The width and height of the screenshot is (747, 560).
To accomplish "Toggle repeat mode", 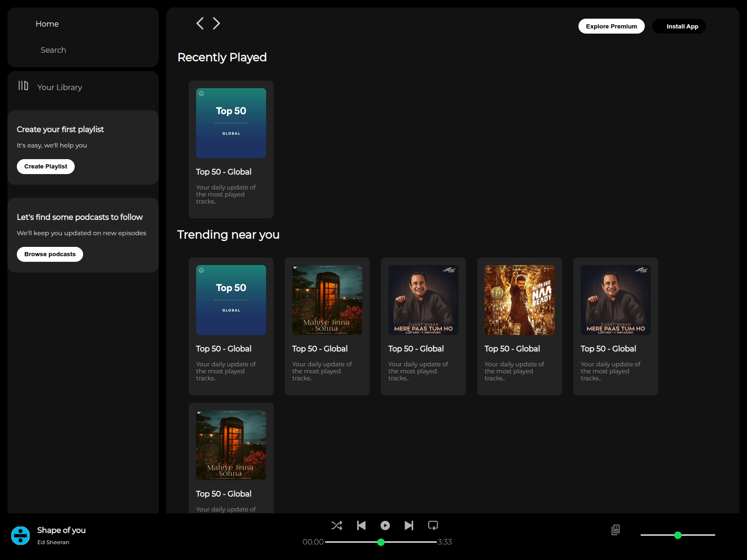I will [x=433, y=525].
